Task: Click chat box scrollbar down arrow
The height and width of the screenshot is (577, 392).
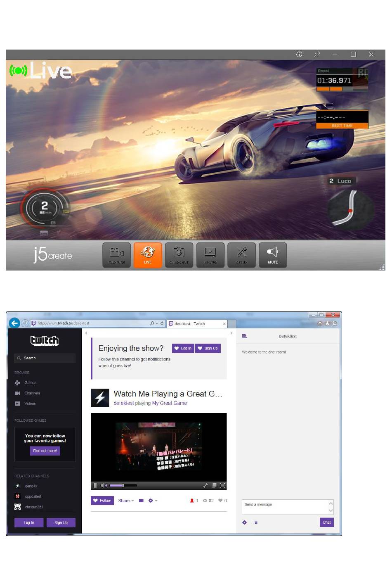Action: coord(331,511)
